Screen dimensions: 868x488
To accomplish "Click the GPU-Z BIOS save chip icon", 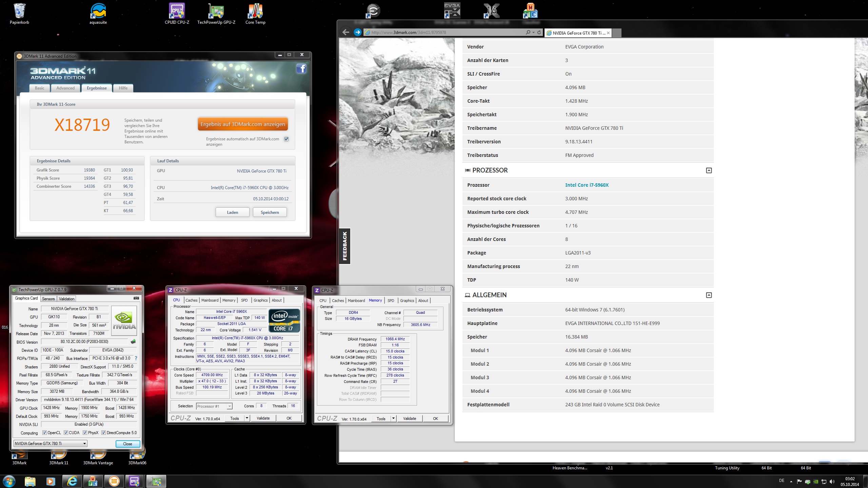I will point(133,342).
